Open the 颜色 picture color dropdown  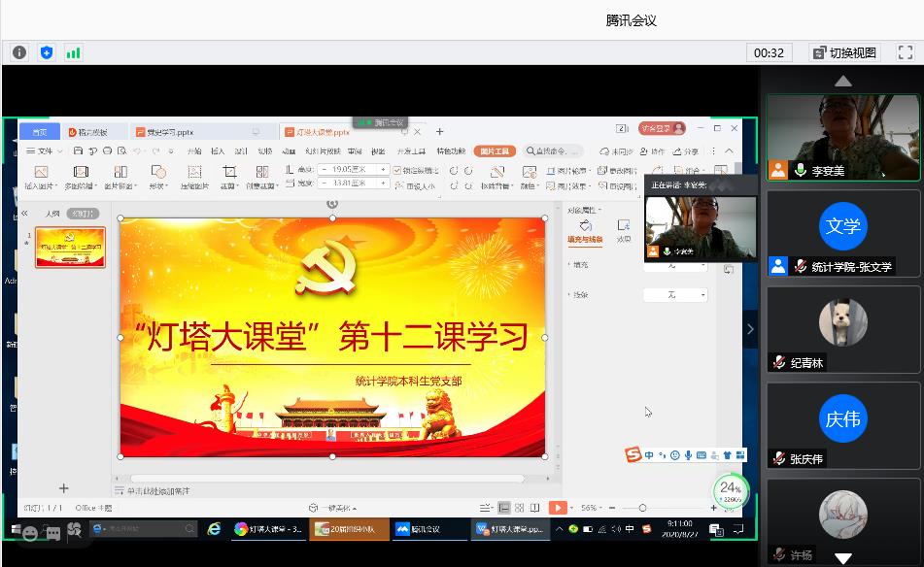click(530, 178)
